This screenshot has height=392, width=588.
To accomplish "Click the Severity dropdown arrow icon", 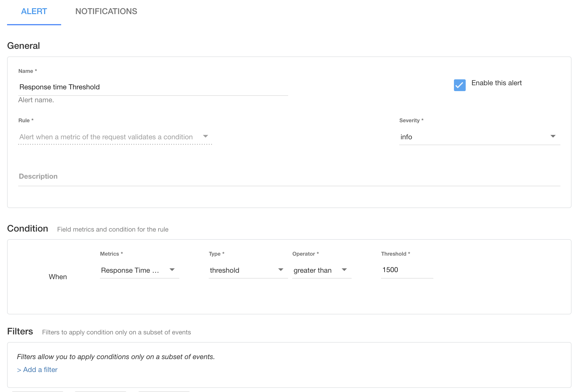I will [x=553, y=136].
